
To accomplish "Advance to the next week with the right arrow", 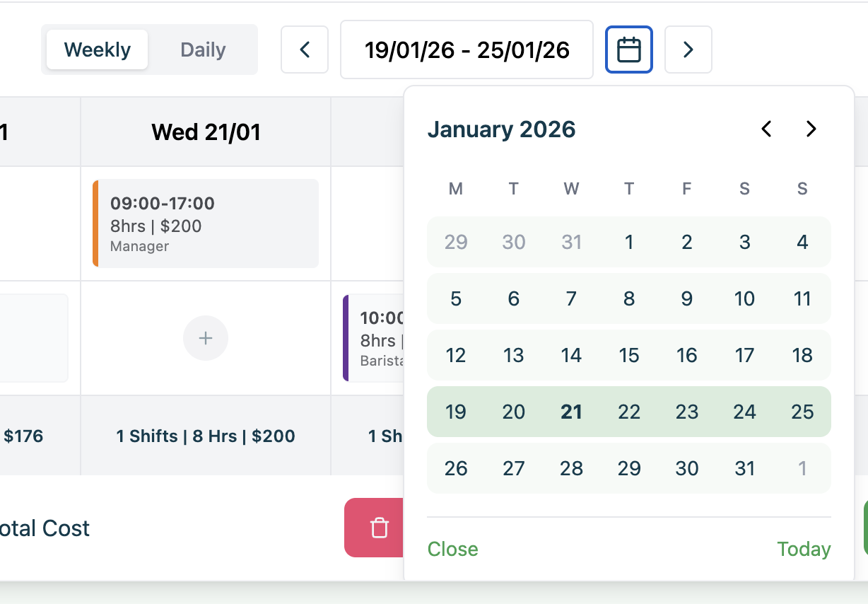I will (688, 50).
